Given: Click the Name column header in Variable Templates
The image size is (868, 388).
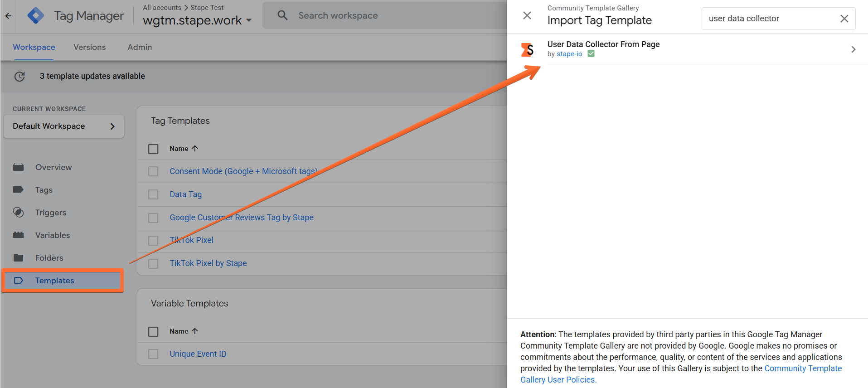Looking at the screenshot, I should click(x=179, y=331).
